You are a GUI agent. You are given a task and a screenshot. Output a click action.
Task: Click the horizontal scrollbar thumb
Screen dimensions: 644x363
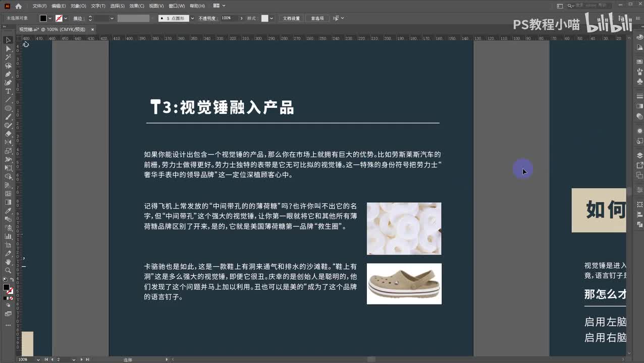point(371,359)
